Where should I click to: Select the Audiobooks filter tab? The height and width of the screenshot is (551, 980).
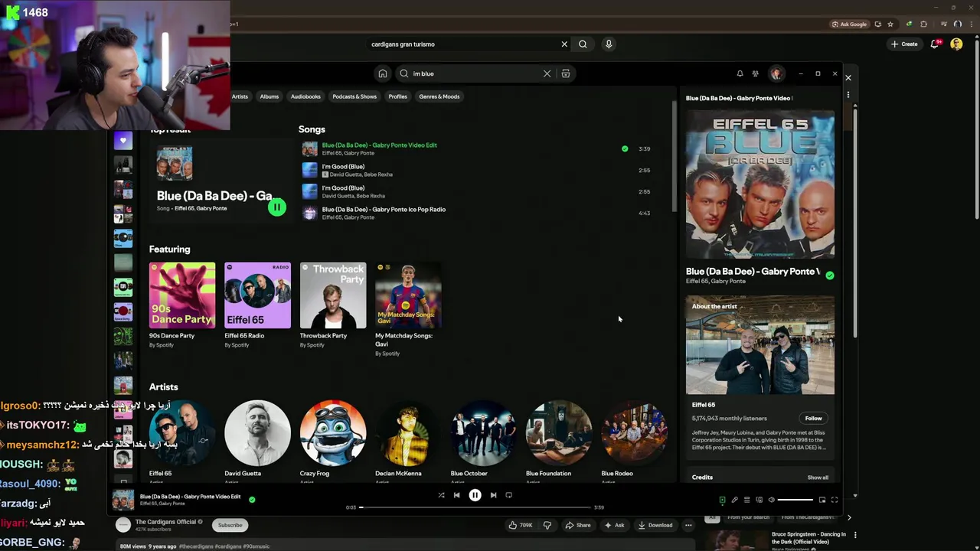pos(305,96)
